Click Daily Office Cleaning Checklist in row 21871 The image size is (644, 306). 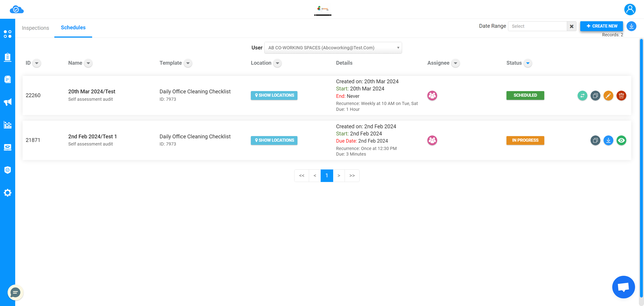(195, 137)
